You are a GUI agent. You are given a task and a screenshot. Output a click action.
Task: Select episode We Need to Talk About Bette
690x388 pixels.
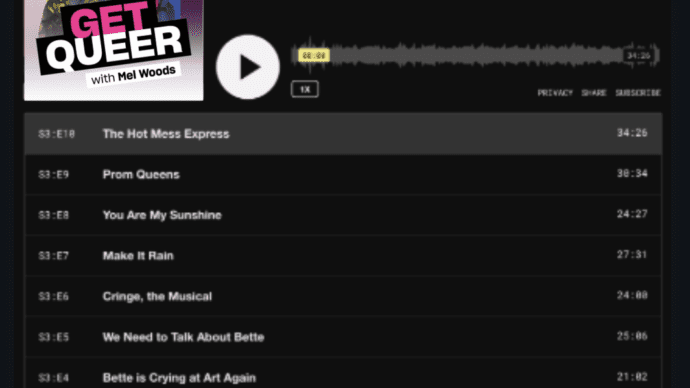(x=343, y=337)
